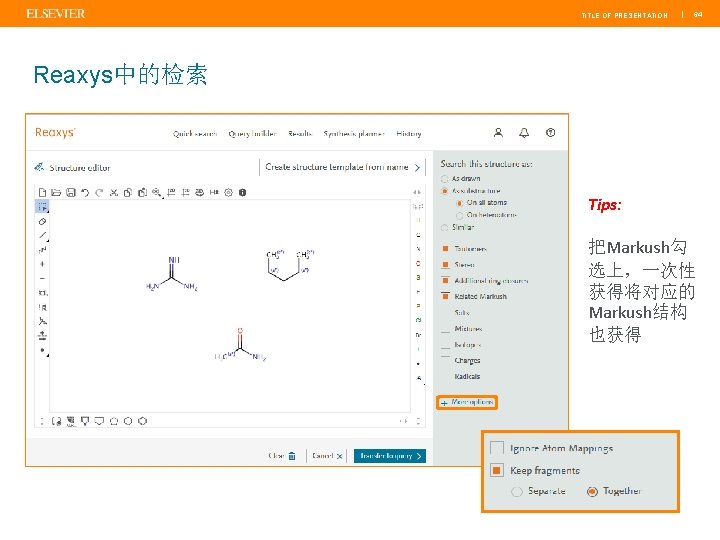The height and width of the screenshot is (540, 720).
Task: Open the Synthesis planner tab
Action: click(x=354, y=134)
